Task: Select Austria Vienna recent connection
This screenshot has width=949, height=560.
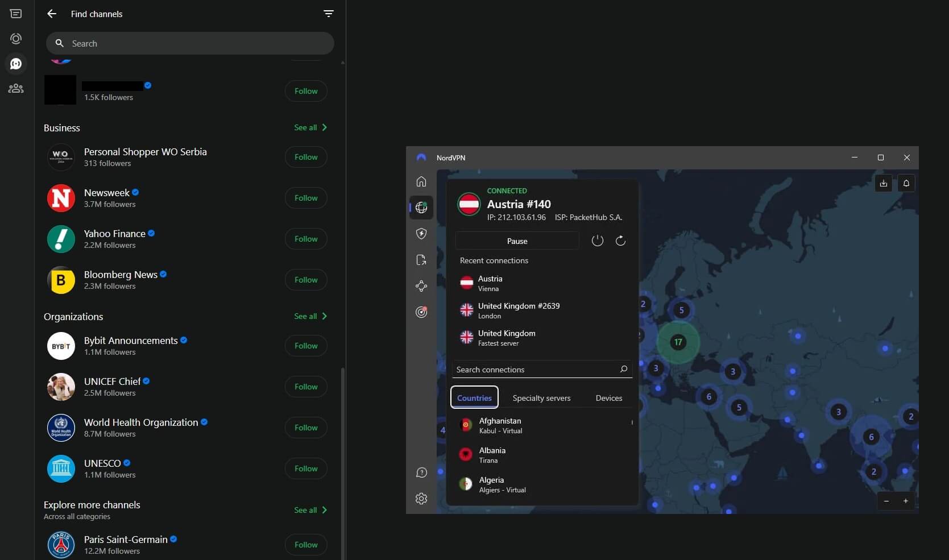Action: coord(542,283)
